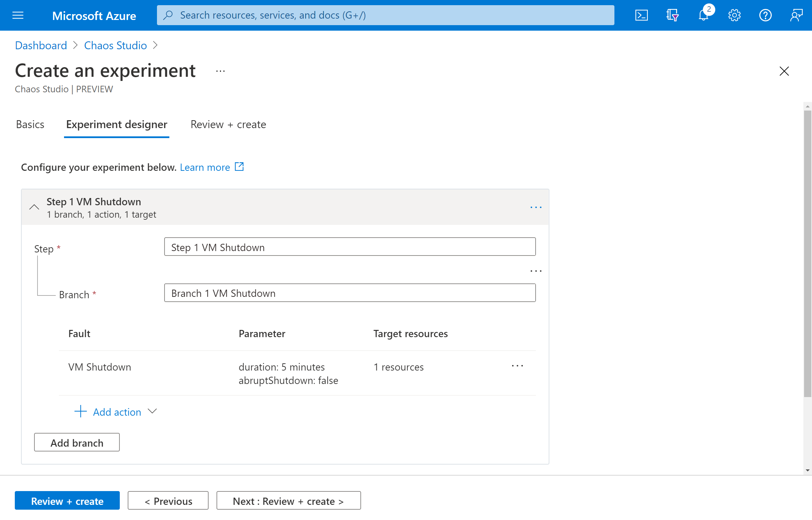Click the Previous navigation button

coord(169,500)
